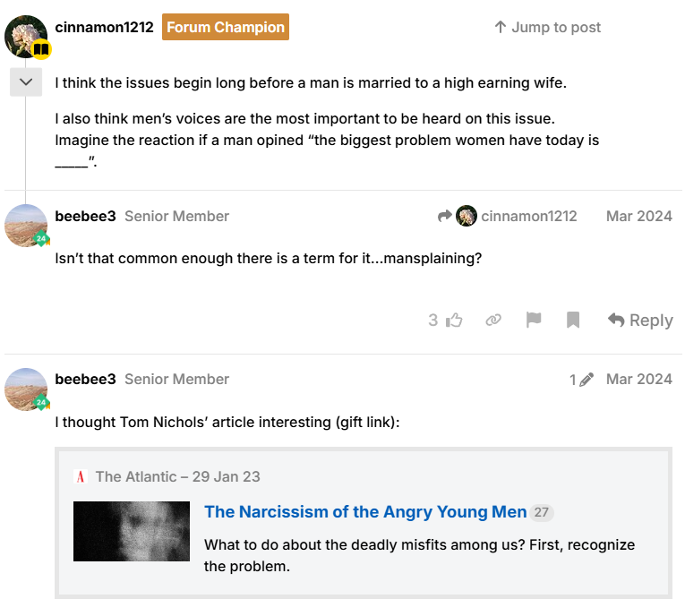The image size is (685, 616).
Task: View the 27 link click count
Action: (x=541, y=512)
